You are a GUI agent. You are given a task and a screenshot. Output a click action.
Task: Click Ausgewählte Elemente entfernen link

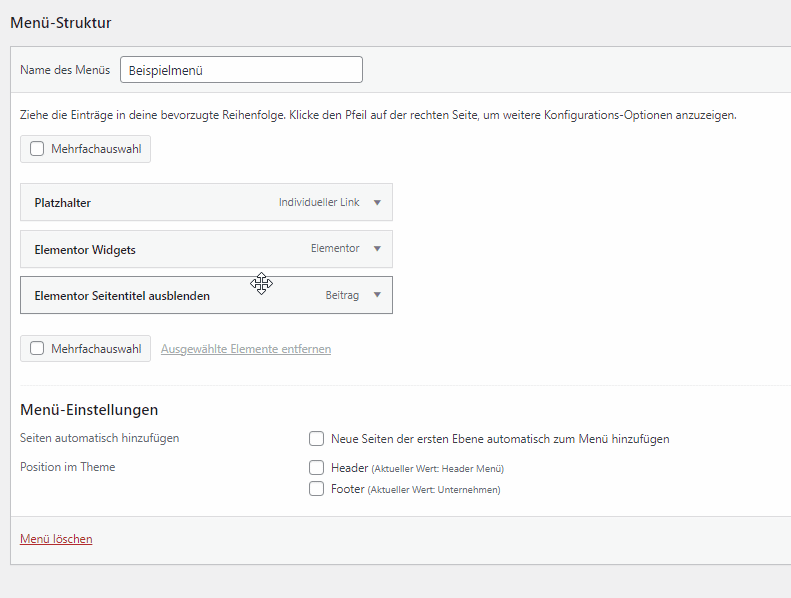(246, 349)
